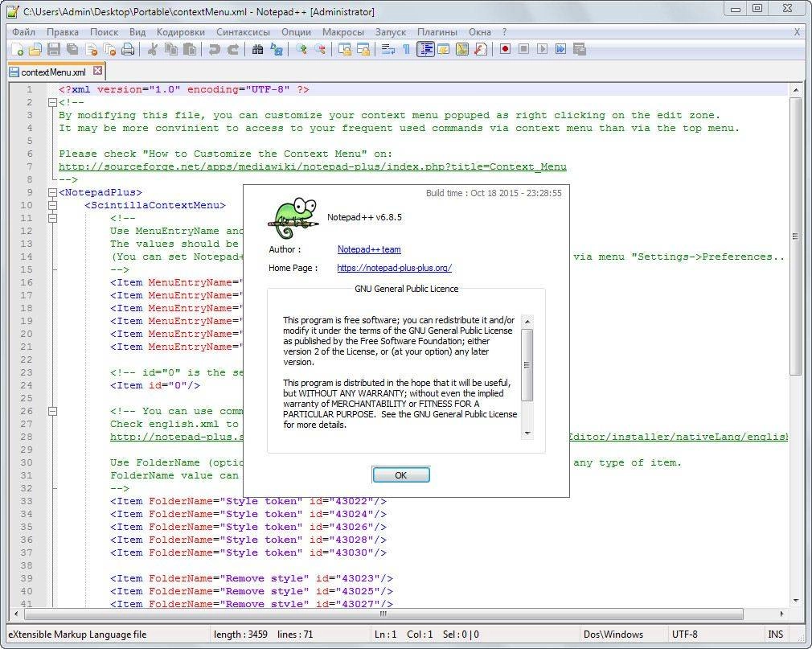
Task: Click the Redo arrow icon
Action: [233, 49]
